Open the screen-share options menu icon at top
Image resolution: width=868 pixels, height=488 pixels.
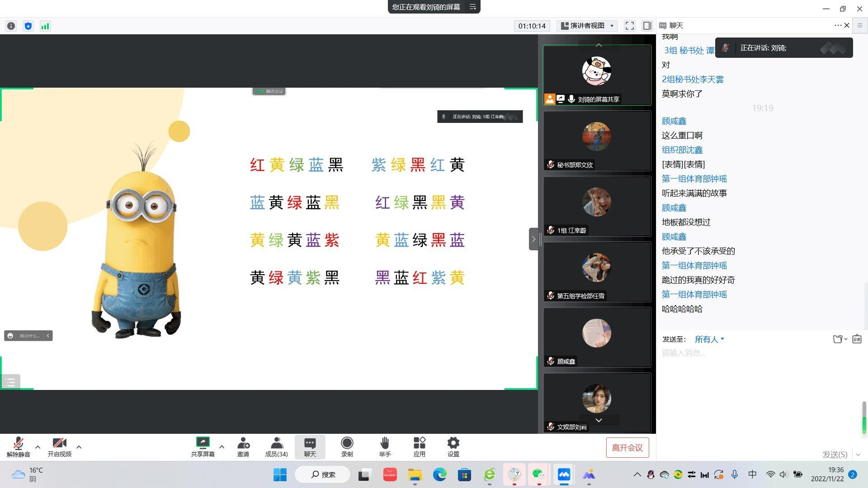(x=472, y=7)
